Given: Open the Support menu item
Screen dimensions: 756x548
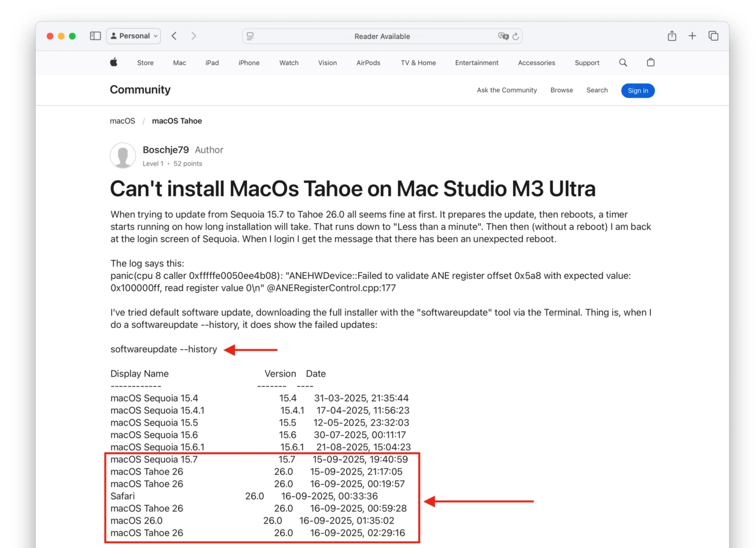Looking at the screenshot, I should click(x=587, y=62).
